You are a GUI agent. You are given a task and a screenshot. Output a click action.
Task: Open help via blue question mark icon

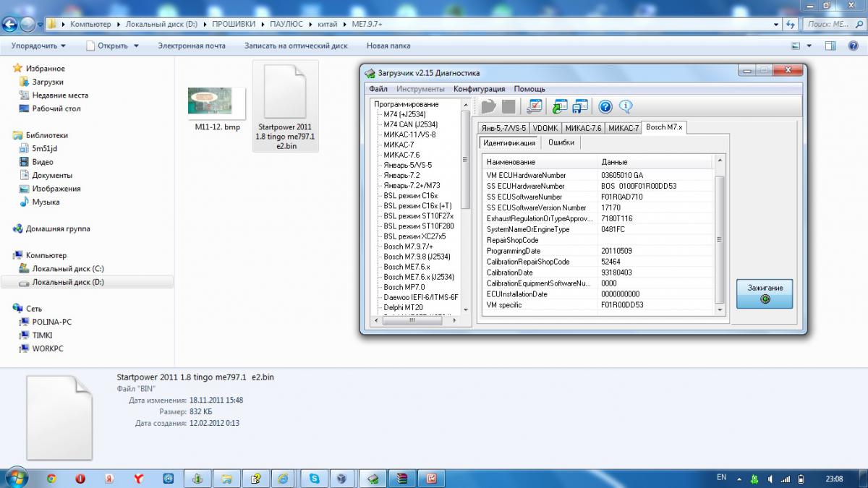[x=605, y=107]
